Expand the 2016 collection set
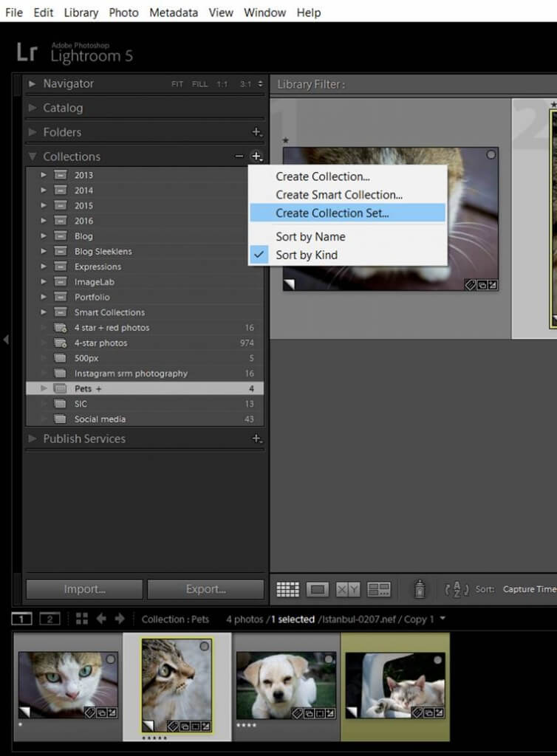 tap(44, 221)
